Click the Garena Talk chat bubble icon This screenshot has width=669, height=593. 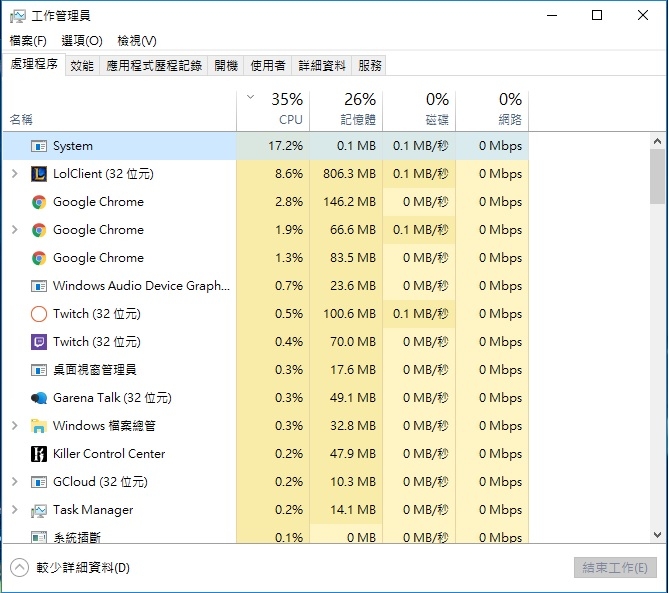pyautogui.click(x=39, y=398)
